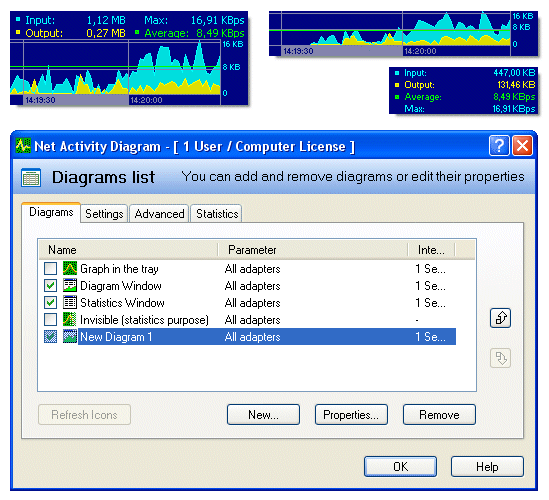The width and height of the screenshot is (549, 500).
Task: Uncheck the Diagram Window checkbox
Action: coord(50,285)
